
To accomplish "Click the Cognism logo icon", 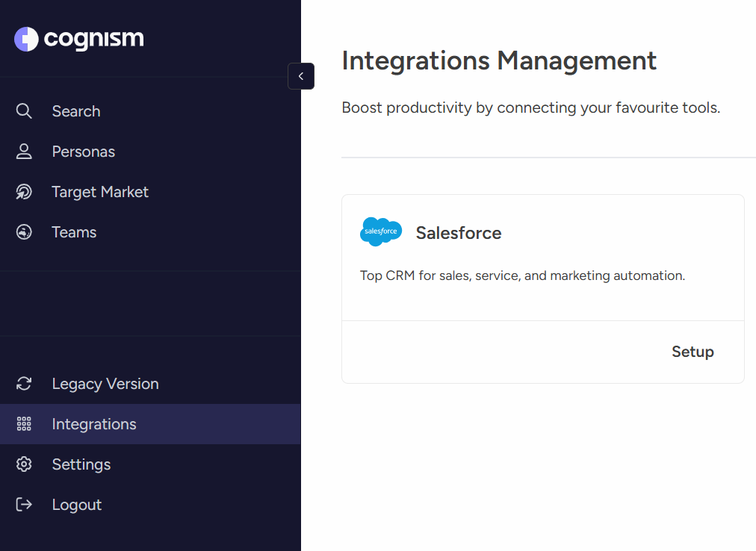I will point(26,39).
